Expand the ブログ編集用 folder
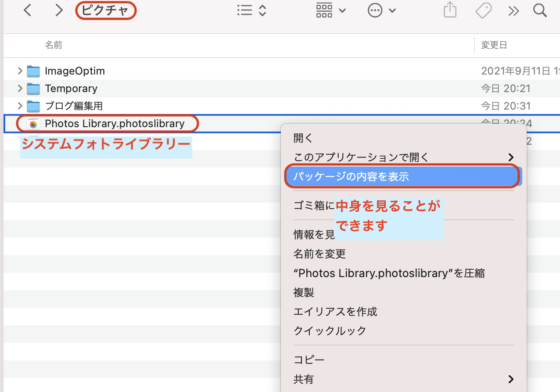Viewport: 560px width, 392px height. [19, 106]
